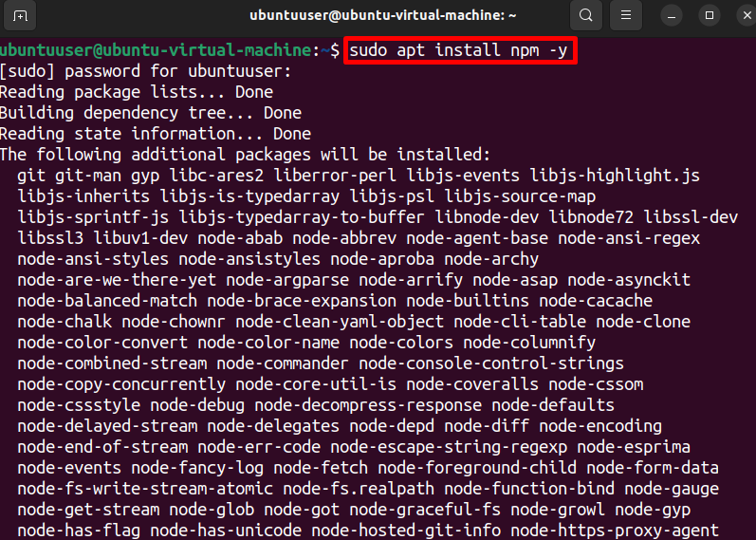Click the node-color-convert package name
Image resolution: width=756 pixels, height=540 pixels.
[102, 343]
